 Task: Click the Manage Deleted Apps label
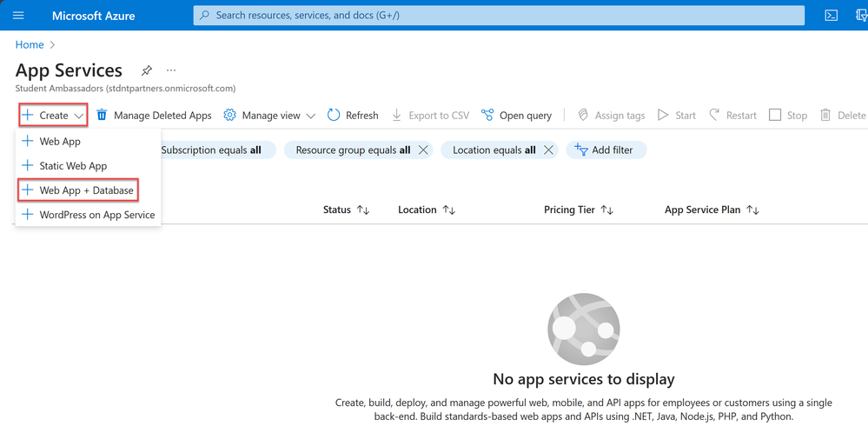tap(162, 116)
